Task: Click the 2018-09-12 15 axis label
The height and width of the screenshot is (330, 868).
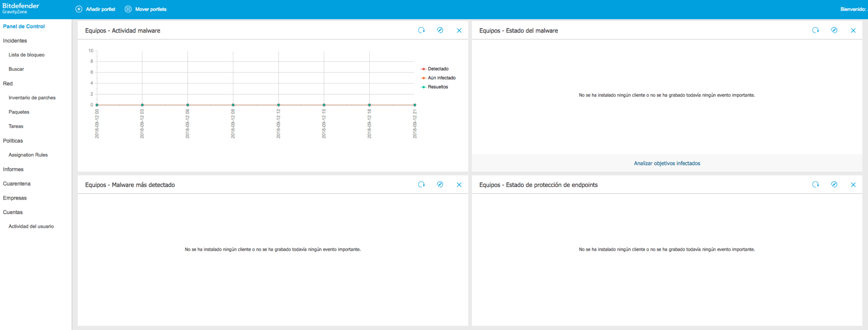Action: pyautogui.click(x=324, y=124)
